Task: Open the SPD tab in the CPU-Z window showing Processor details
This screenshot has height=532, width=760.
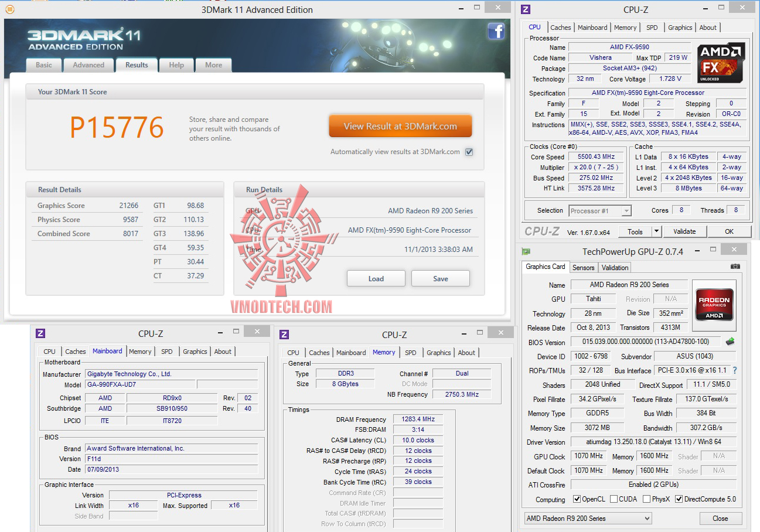Action: click(x=652, y=28)
